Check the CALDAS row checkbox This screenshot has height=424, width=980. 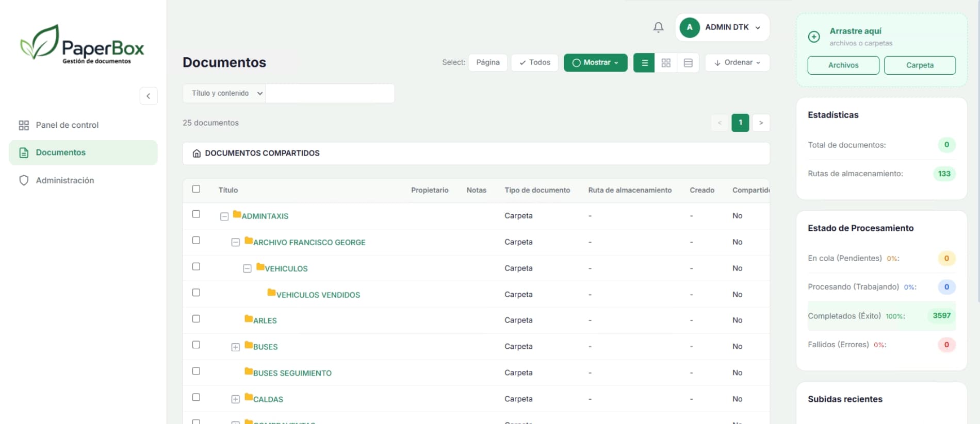pyautogui.click(x=196, y=398)
